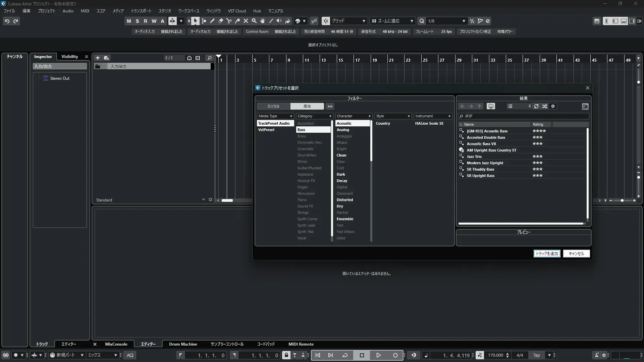Open the Character filter dropdown
644x362 pixels.
[x=354, y=116]
